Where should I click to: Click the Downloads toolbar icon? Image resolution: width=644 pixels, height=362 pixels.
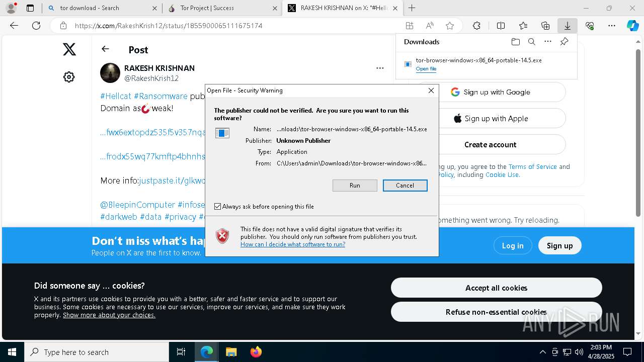[568, 26]
